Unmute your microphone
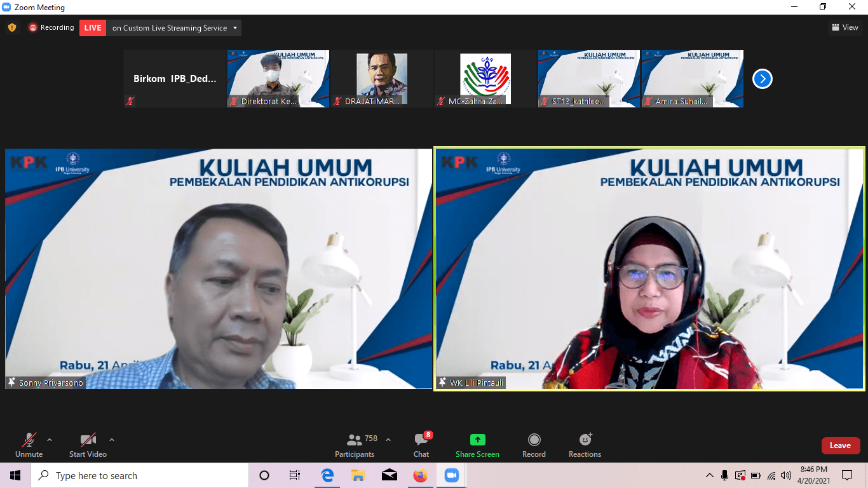This screenshot has width=868, height=488. [x=28, y=445]
